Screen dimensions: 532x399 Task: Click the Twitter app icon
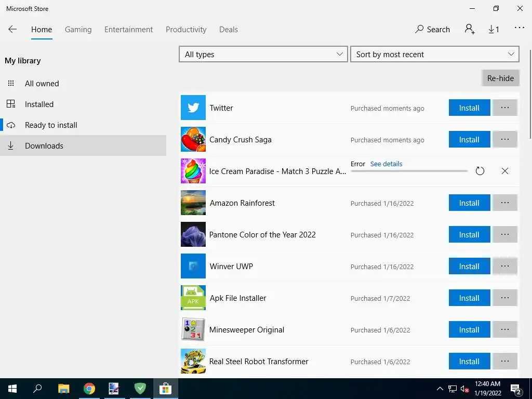(193, 108)
